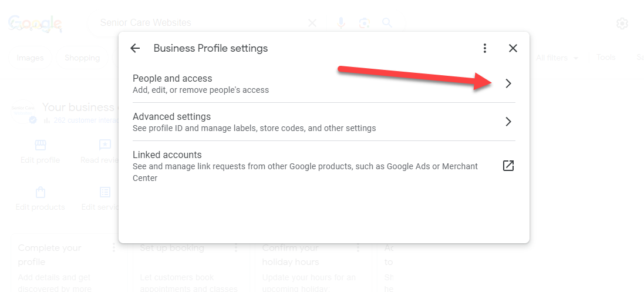This screenshot has width=644, height=292.
Task: Select the Shopping filter tab
Action: (x=82, y=58)
